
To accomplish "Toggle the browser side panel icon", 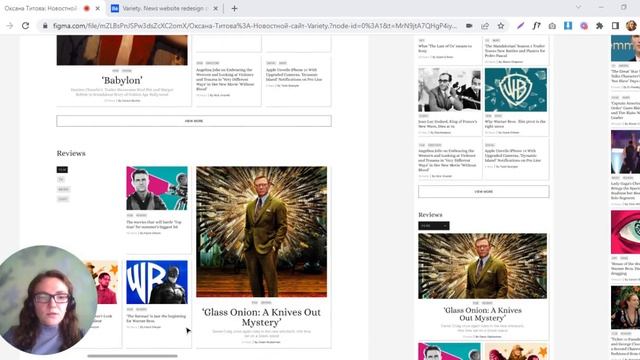I will pyautogui.click(x=616, y=26).
